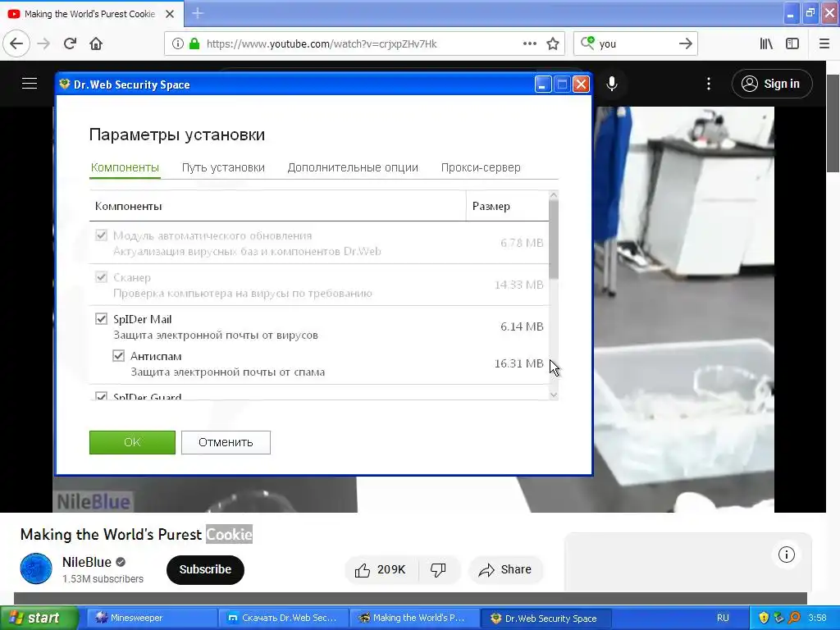The width and height of the screenshot is (840, 630).
Task: Open YouTube guide hamburger menu
Action: (30, 84)
